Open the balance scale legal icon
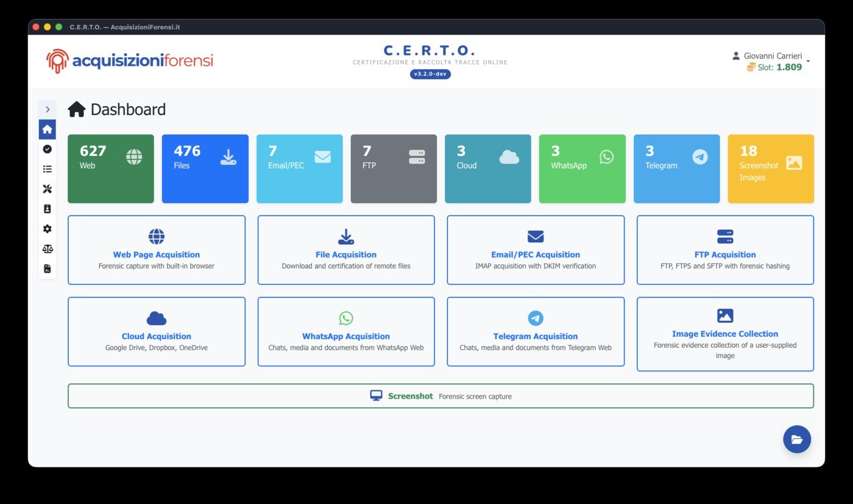This screenshot has height=504, width=853. coord(48,249)
